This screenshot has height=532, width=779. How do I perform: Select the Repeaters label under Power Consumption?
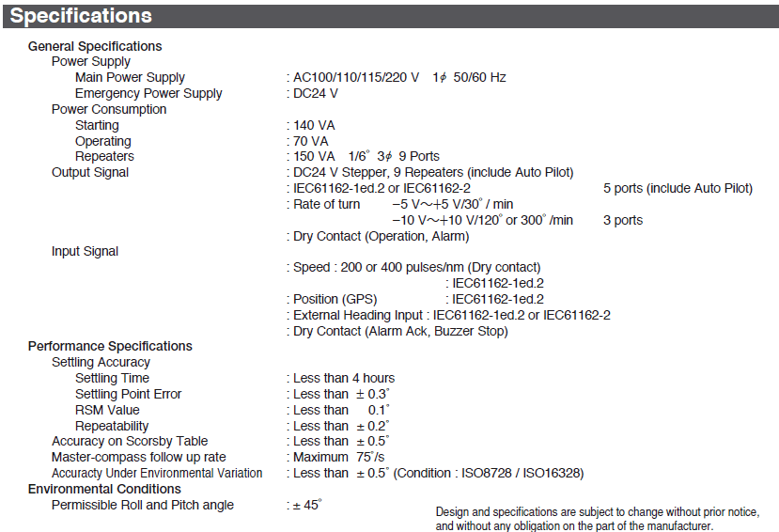(104, 156)
